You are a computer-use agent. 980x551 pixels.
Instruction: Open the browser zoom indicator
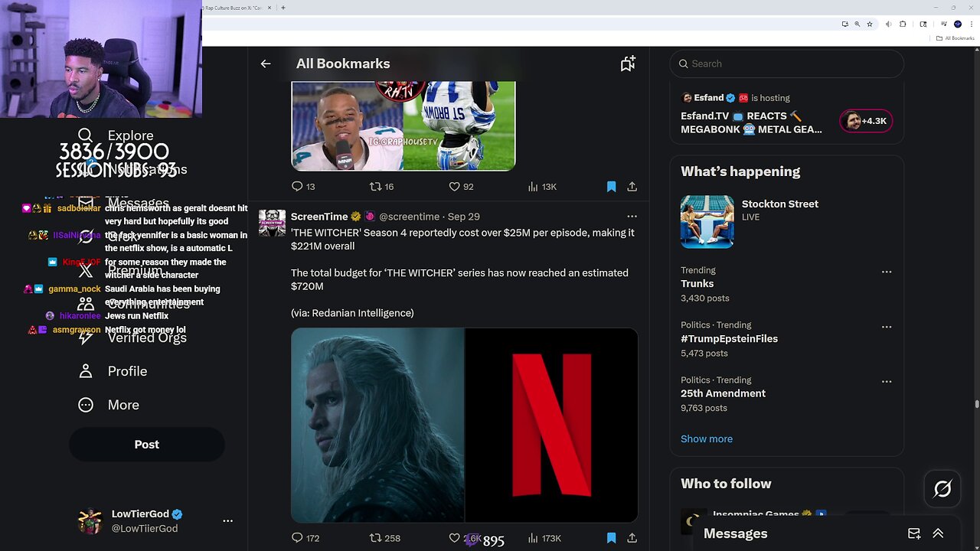tap(857, 24)
